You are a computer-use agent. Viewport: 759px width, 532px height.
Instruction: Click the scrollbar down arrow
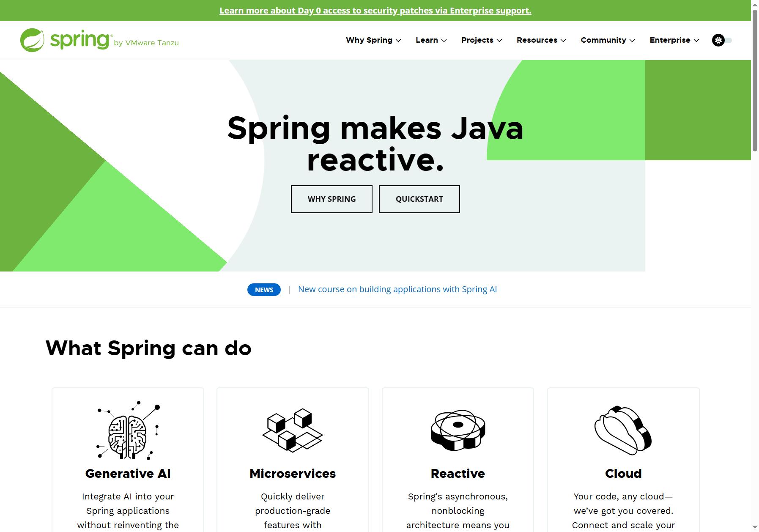pos(755,528)
